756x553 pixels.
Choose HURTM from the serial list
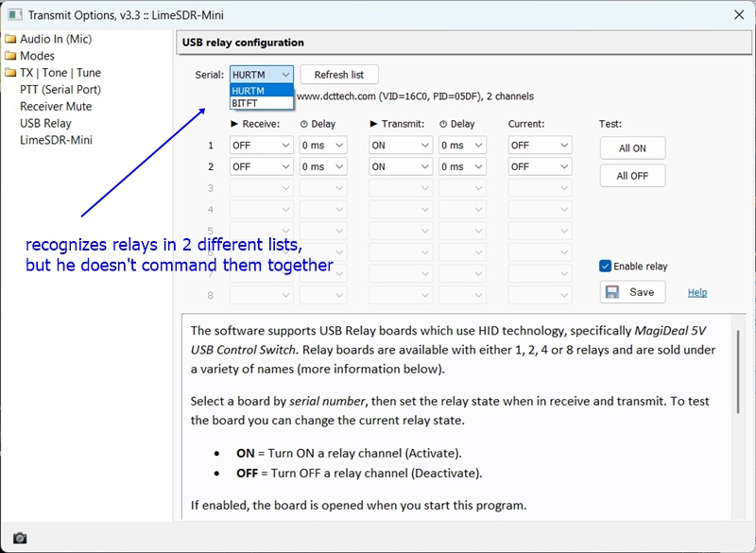[249, 91]
